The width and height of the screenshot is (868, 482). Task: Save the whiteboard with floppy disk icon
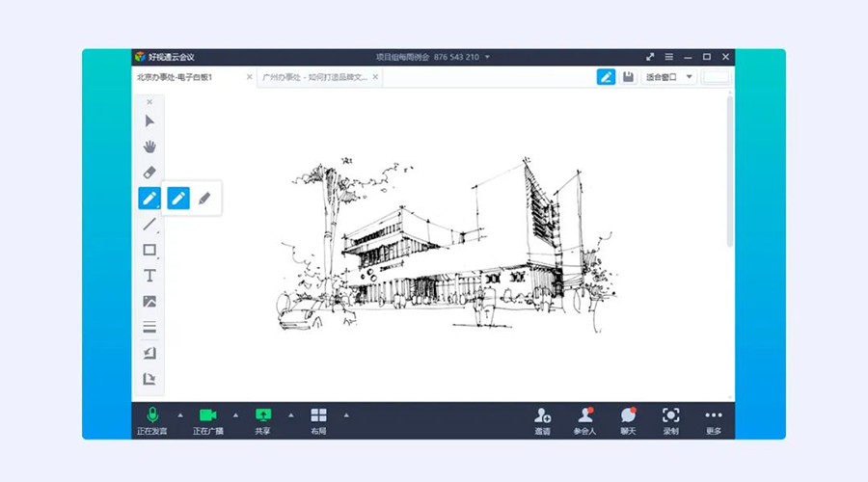[x=629, y=77]
